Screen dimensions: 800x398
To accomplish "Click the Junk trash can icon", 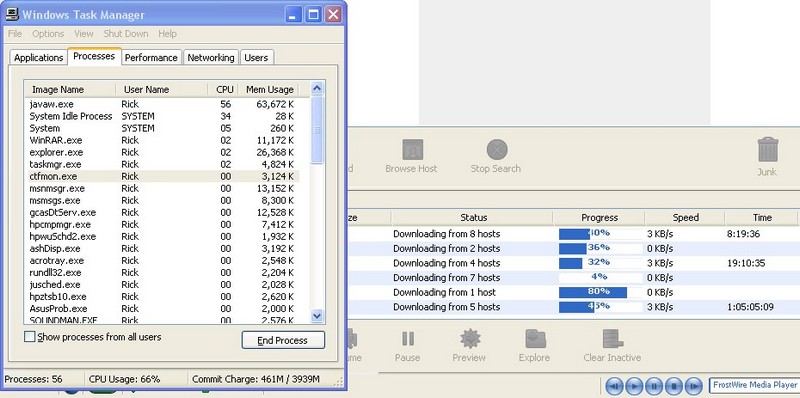I will pyautogui.click(x=767, y=150).
